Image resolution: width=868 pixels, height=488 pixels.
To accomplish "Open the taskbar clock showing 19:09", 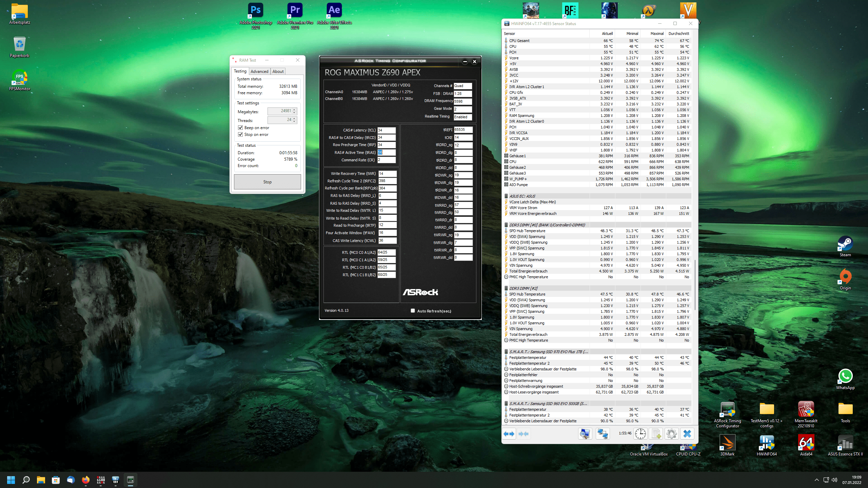I will coord(852,480).
